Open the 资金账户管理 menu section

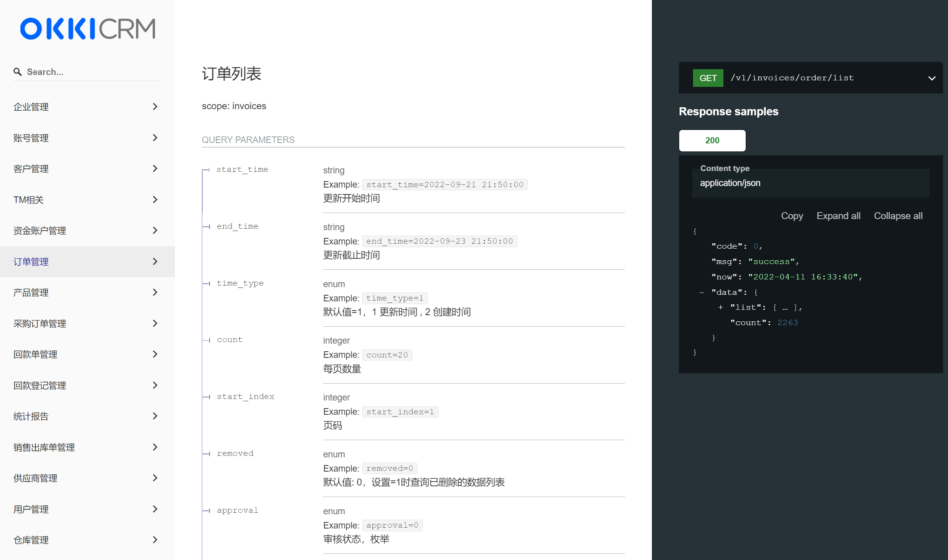coord(87,231)
